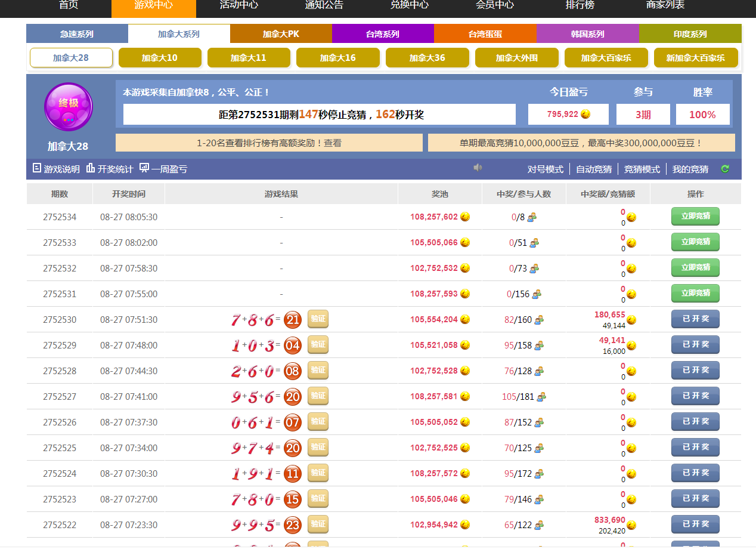The width and height of the screenshot is (756, 549).
Task: Click the purple 终极 ball logo
Action: click(69, 107)
